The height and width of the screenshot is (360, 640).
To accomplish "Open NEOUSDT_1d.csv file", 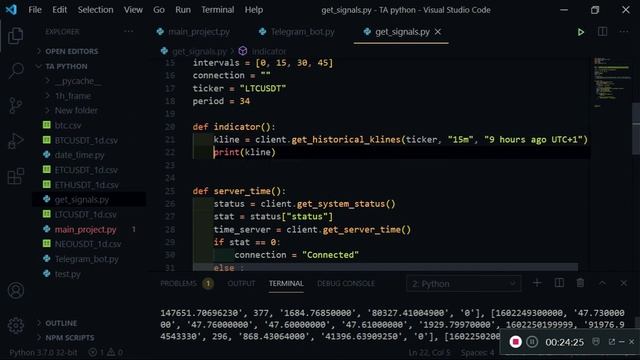I will 88,244.
